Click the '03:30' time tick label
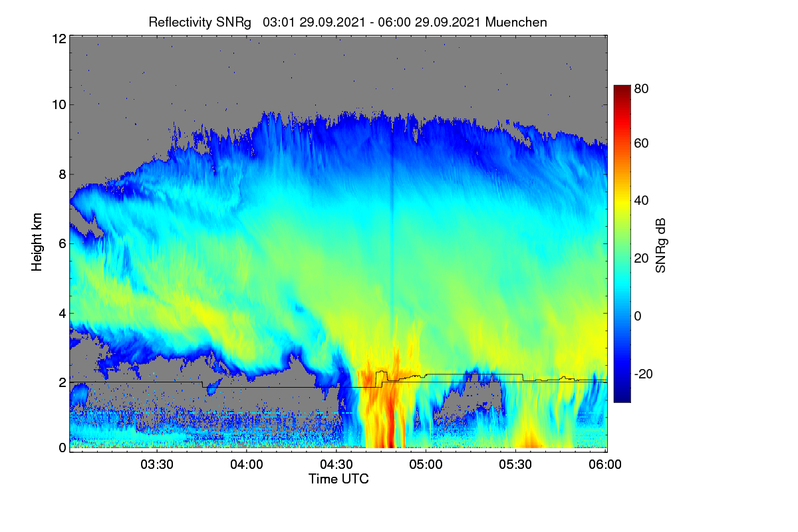The width and height of the screenshot is (798, 532). click(158, 465)
